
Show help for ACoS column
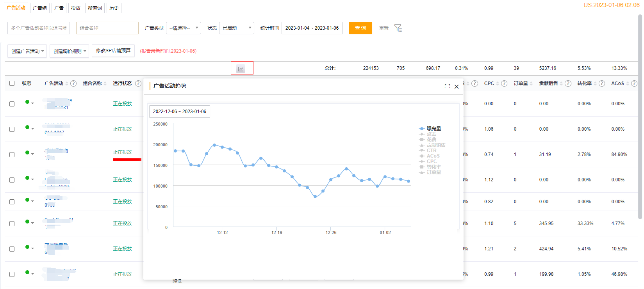point(634,83)
